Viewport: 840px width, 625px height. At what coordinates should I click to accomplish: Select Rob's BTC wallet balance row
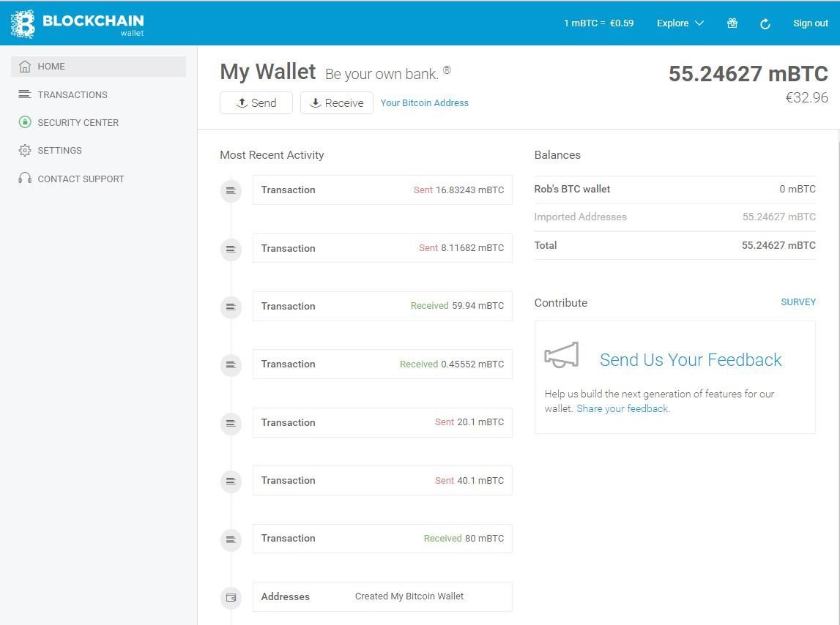[x=675, y=189]
